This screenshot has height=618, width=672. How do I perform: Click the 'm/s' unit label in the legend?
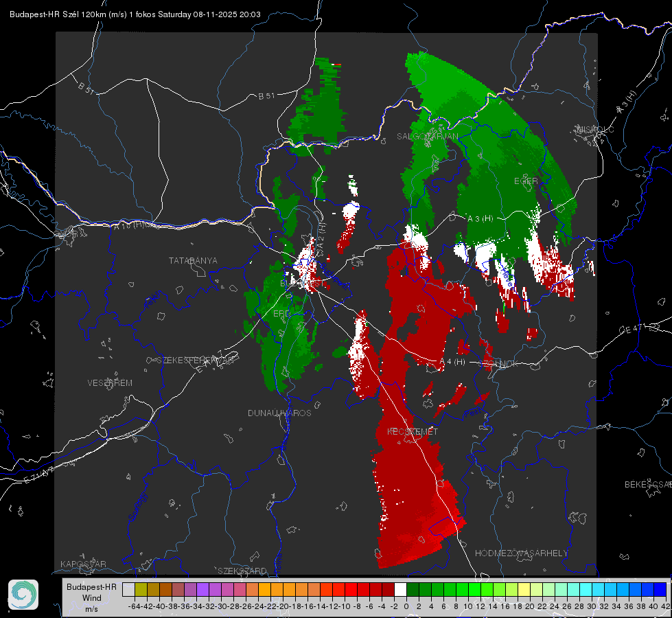coord(92,609)
